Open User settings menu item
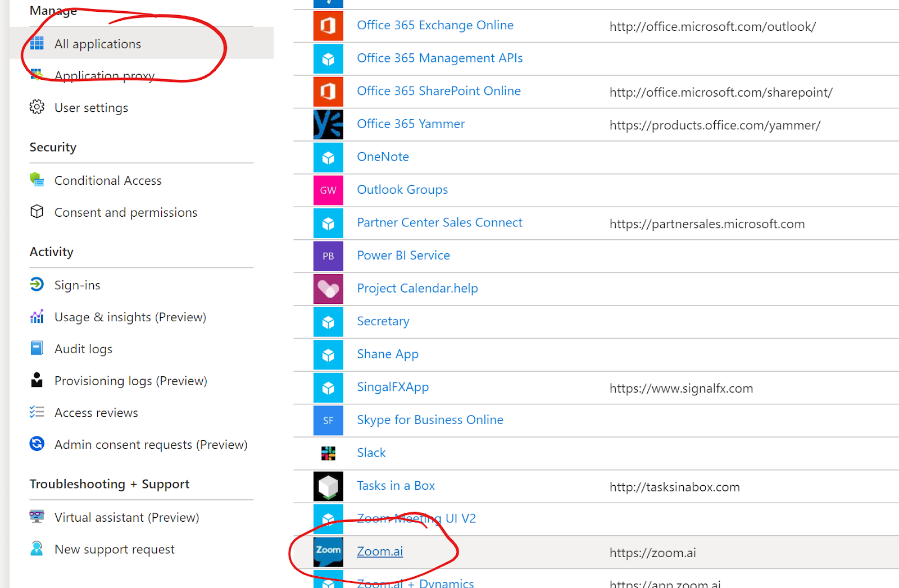 tap(91, 107)
